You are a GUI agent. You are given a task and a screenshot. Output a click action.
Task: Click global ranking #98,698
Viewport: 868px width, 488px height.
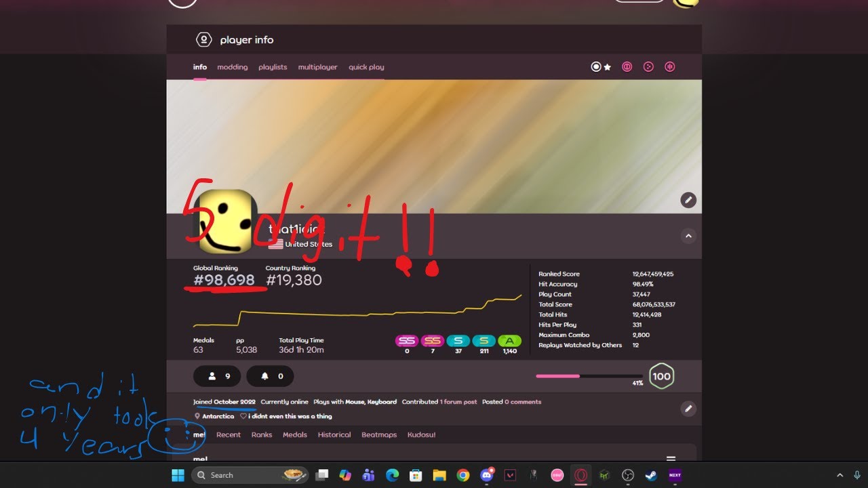(224, 280)
